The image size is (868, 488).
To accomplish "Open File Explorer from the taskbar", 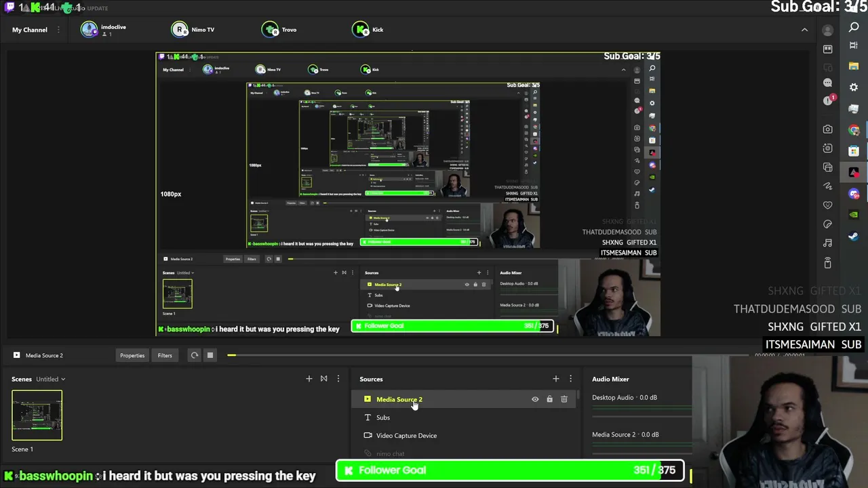I will coord(854,66).
